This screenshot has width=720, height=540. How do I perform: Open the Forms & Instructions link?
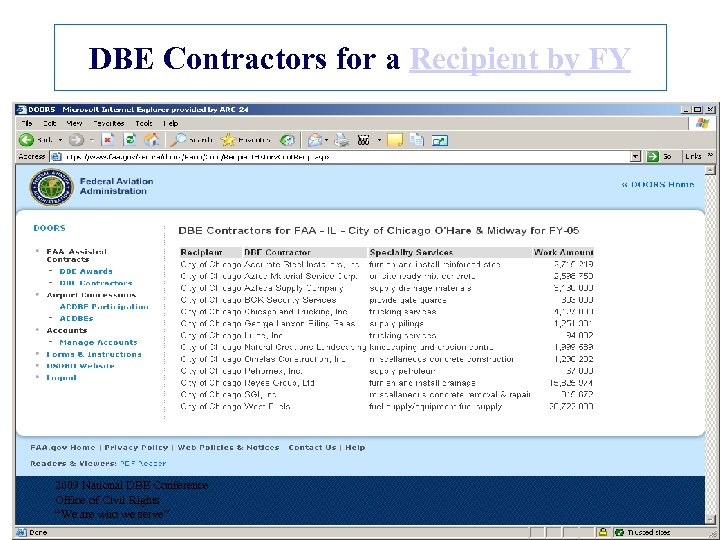coord(94,354)
